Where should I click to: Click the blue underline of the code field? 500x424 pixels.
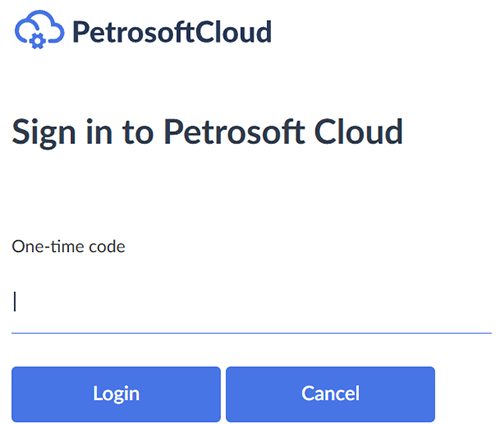(x=252, y=333)
